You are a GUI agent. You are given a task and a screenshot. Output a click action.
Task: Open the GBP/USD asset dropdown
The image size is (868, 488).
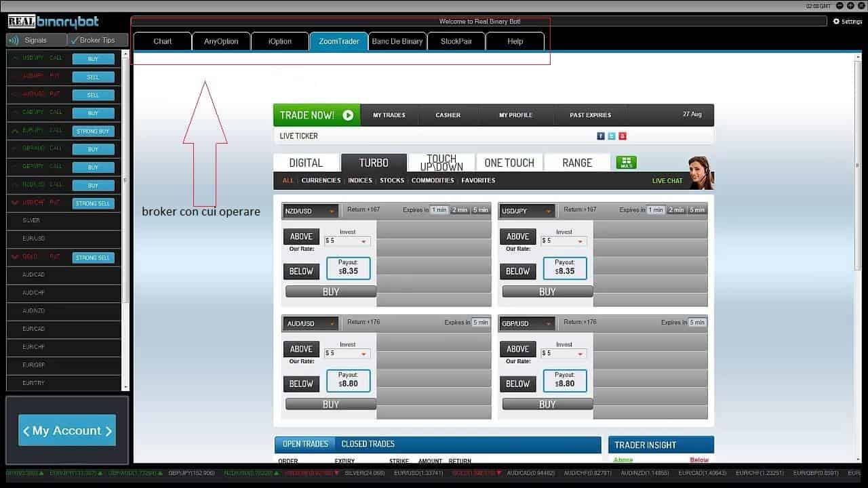(527, 324)
